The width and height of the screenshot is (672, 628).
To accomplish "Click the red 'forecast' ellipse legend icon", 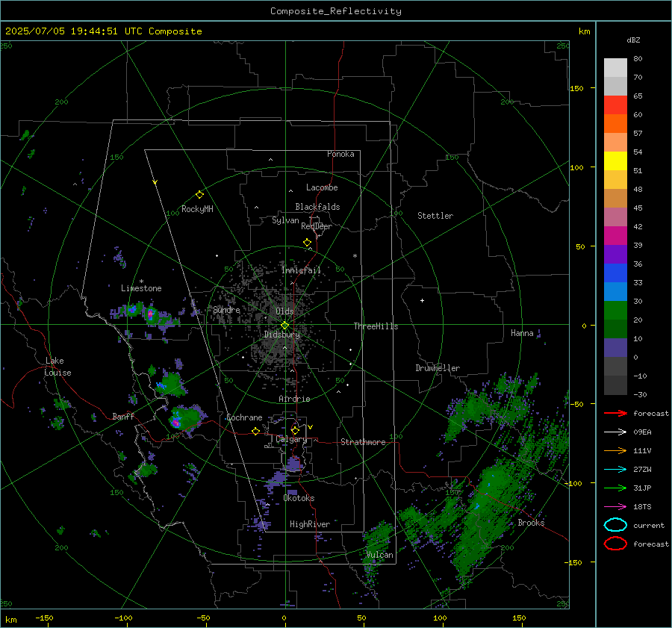I will [615, 544].
